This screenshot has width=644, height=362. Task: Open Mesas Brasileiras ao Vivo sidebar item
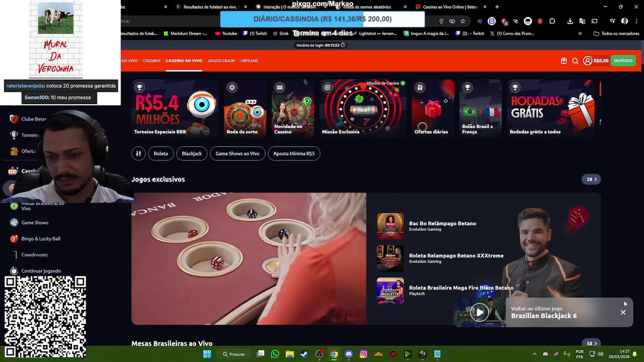[43, 206]
